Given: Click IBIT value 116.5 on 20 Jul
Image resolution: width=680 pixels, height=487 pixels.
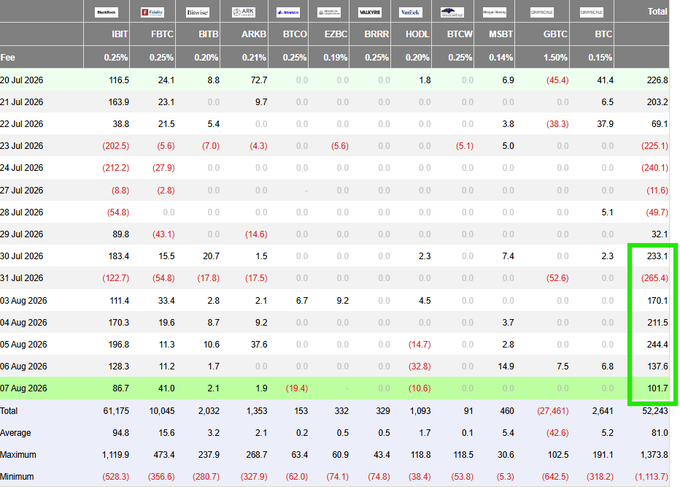Looking at the screenshot, I should click(x=119, y=80).
